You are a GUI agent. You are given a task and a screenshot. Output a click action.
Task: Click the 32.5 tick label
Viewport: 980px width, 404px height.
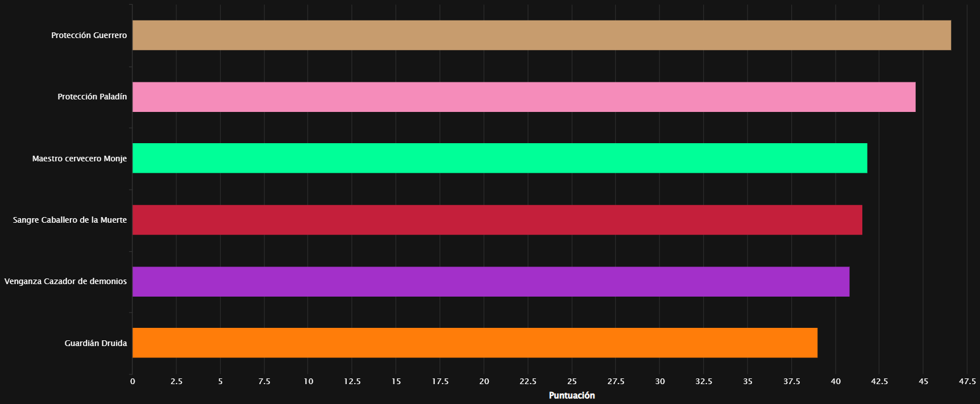(x=704, y=381)
